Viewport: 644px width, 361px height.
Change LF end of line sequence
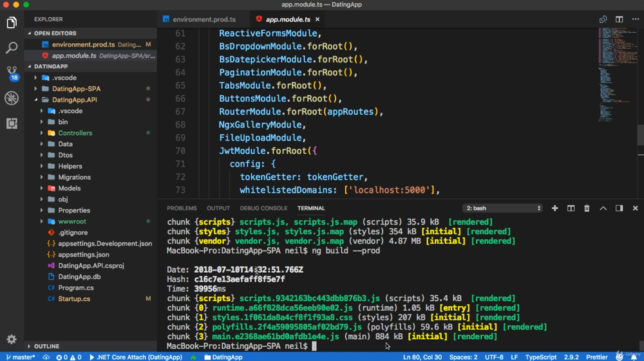coord(514,357)
